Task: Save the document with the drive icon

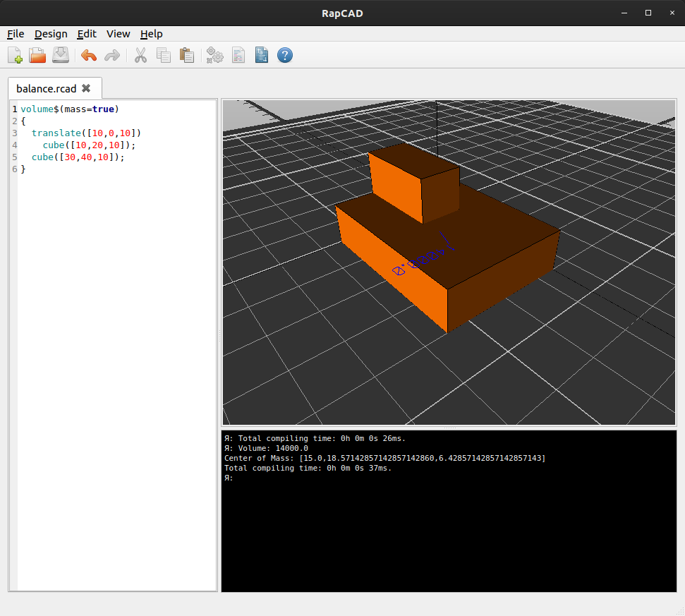Action: click(x=61, y=55)
